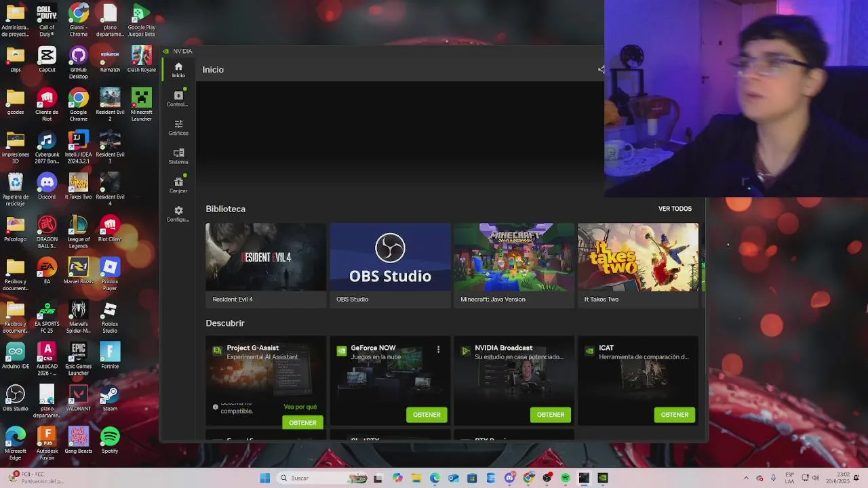The image size is (868, 488).
Task: Open the Gráficos settings in NVIDIA sidebar
Action: (178, 127)
